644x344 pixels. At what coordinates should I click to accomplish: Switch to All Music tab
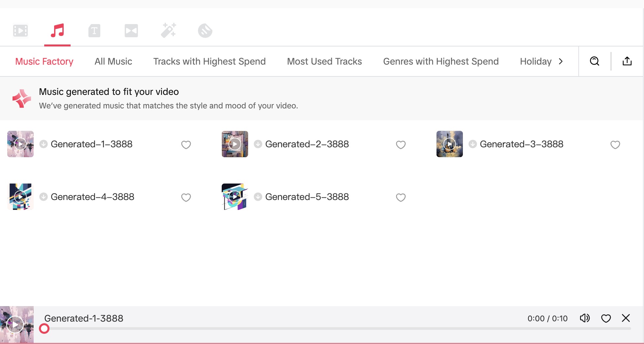(x=113, y=62)
